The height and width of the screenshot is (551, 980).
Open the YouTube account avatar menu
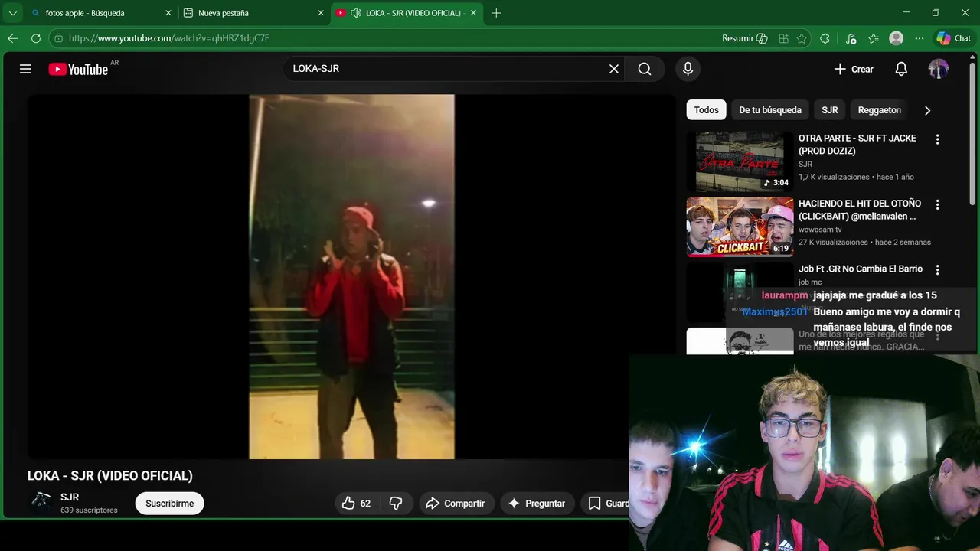coord(938,69)
